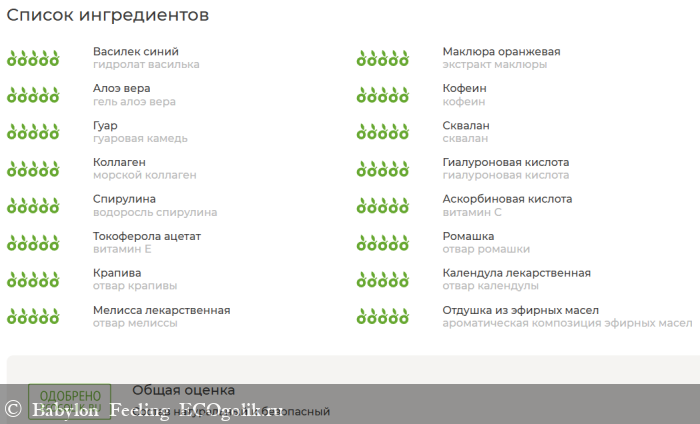Open the Календула лекарственная ingredient link
Viewport: 700px width, 424px height.
tap(516, 273)
